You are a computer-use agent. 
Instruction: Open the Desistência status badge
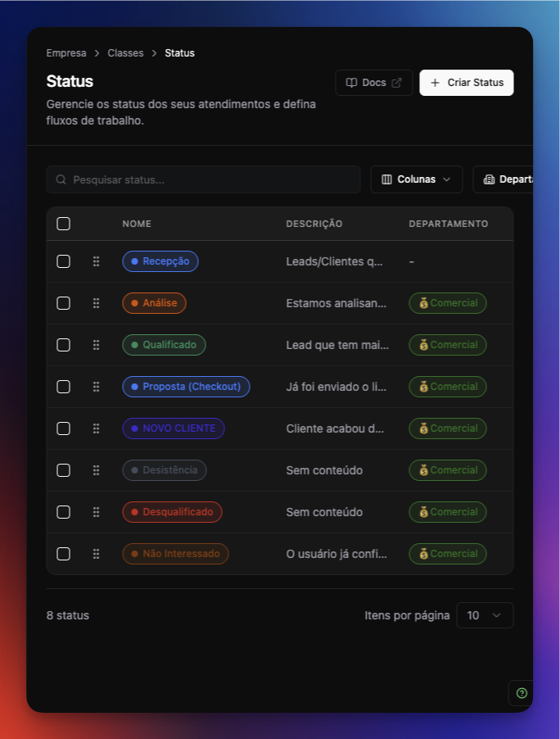tap(165, 470)
